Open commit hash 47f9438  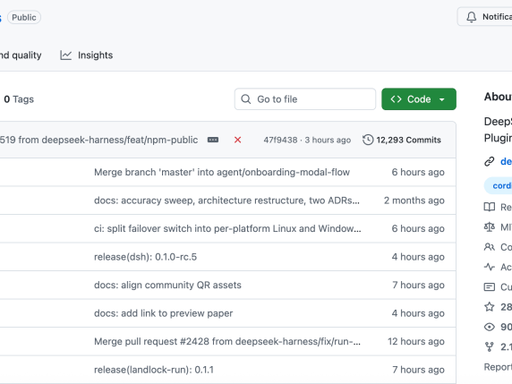(280, 140)
